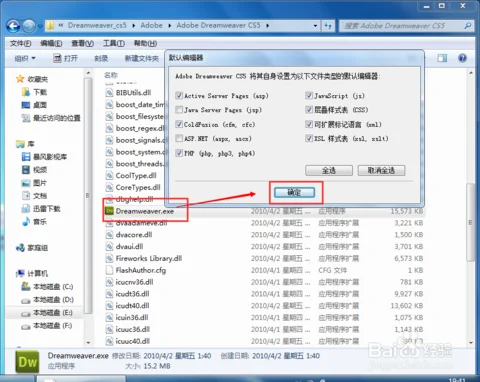
Task: Click the 刻录 burn toolbar button
Action: pos(101,58)
